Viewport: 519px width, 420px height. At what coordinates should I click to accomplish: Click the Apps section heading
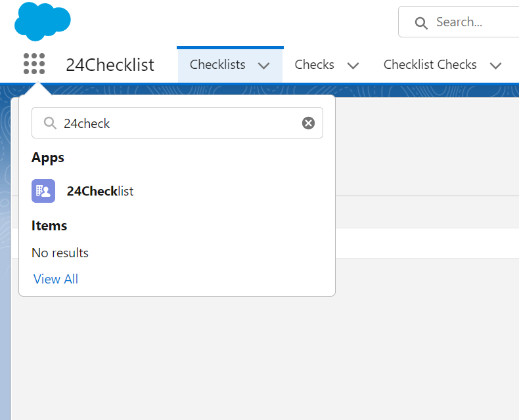coord(48,157)
